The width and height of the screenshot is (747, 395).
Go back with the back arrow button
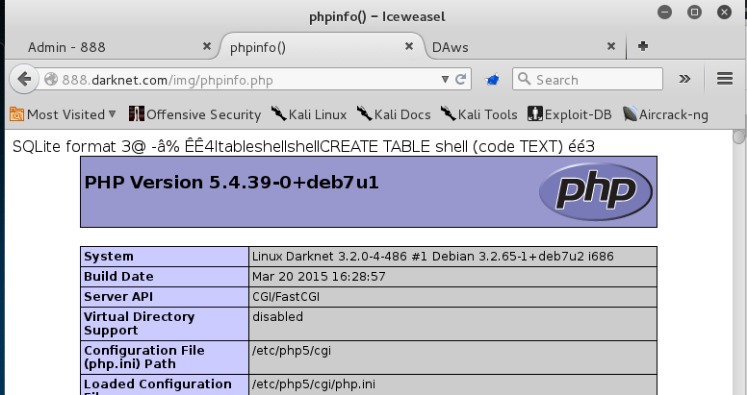tap(24, 79)
